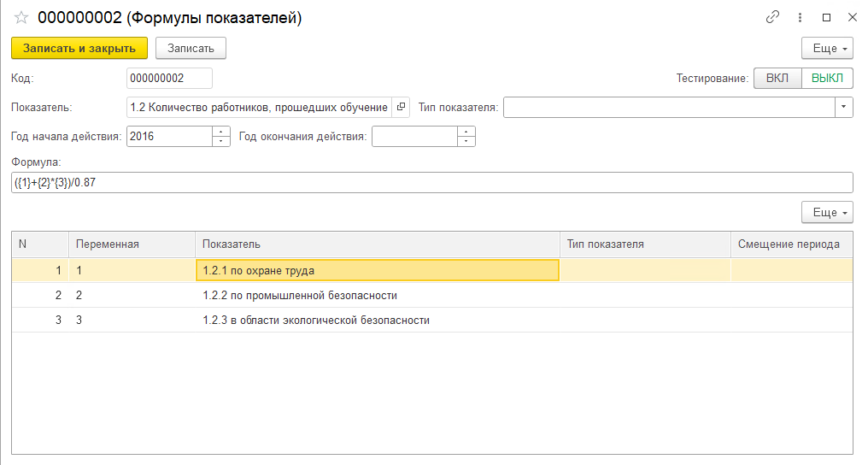Image resolution: width=868 pixels, height=465 pixels.
Task: Click the Смещение периода column header
Action: [789, 244]
